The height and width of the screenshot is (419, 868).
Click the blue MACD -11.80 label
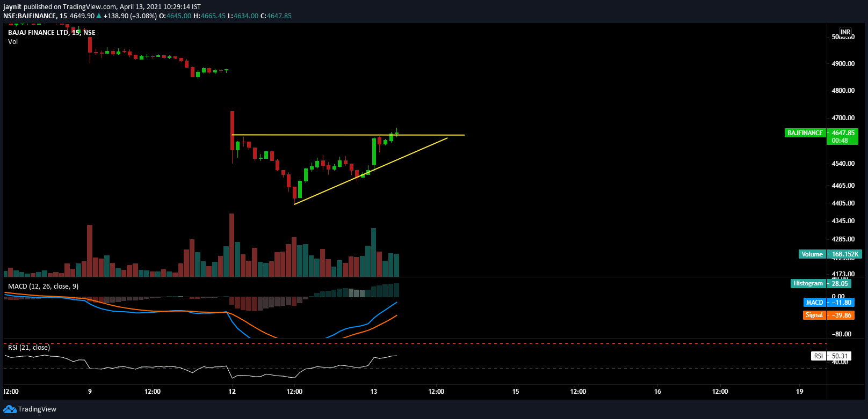click(829, 303)
